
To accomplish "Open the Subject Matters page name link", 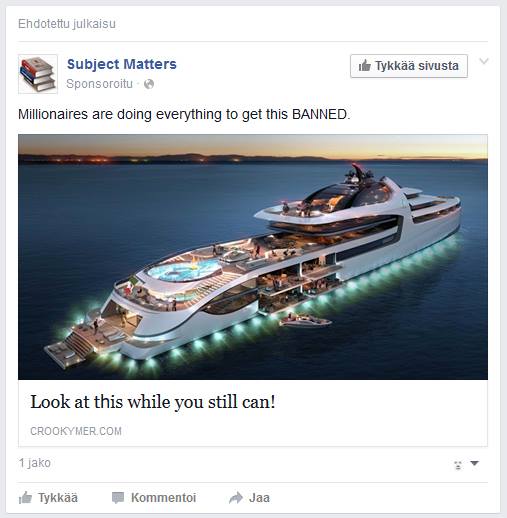I will 122,64.
